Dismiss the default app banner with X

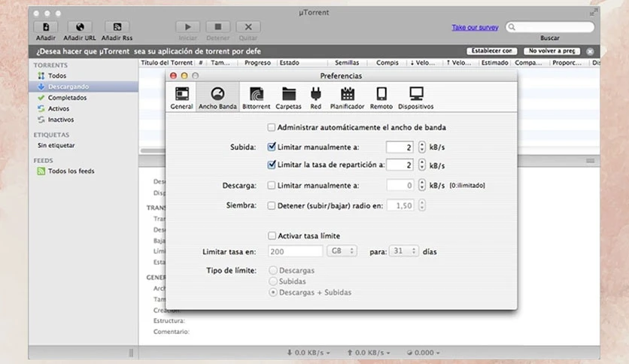590,51
